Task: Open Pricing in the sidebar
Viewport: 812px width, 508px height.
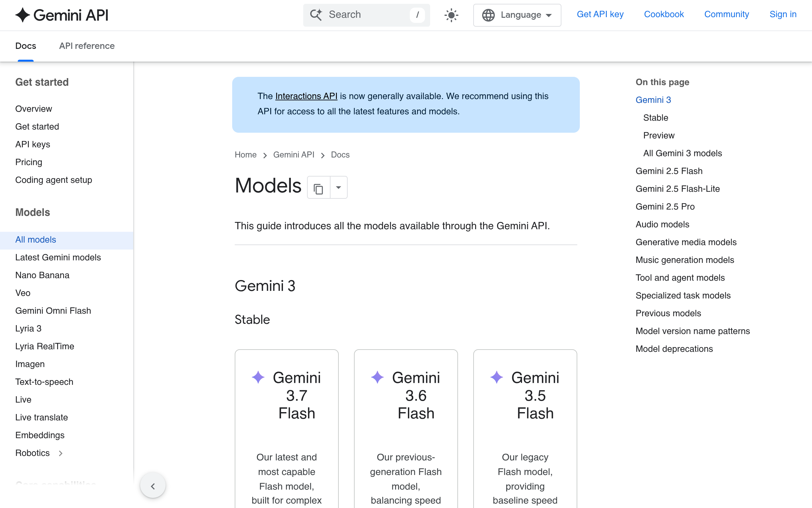Action: pyautogui.click(x=29, y=162)
